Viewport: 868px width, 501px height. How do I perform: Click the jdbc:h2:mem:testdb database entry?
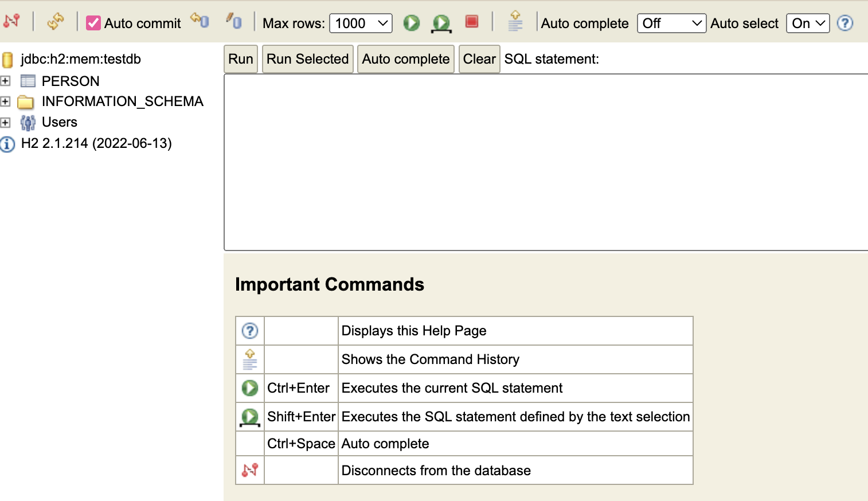(81, 59)
